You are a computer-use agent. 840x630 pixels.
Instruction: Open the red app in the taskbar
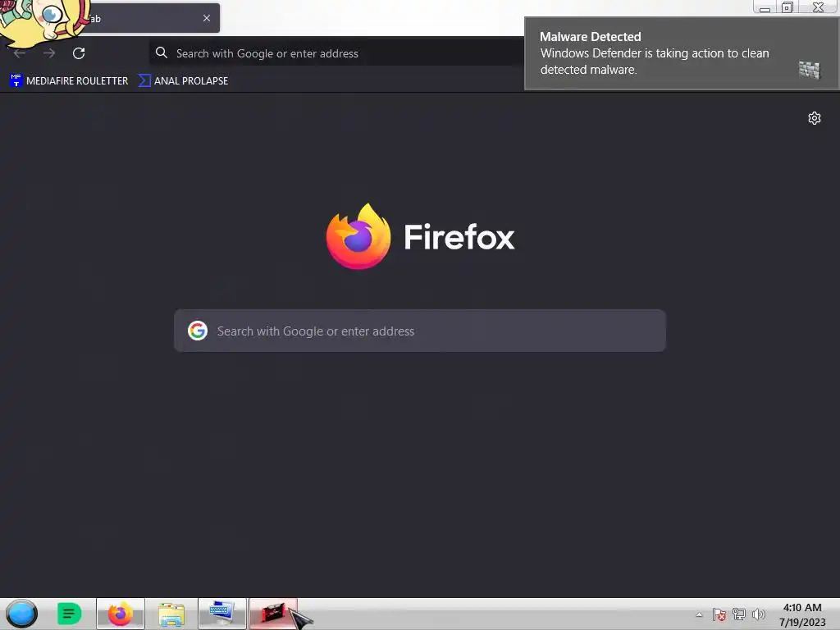[x=272, y=614]
